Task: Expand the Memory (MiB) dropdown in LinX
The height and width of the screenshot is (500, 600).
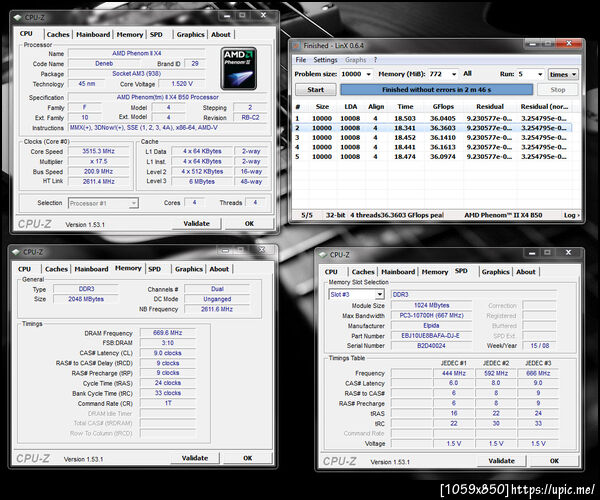Action: pos(454,74)
